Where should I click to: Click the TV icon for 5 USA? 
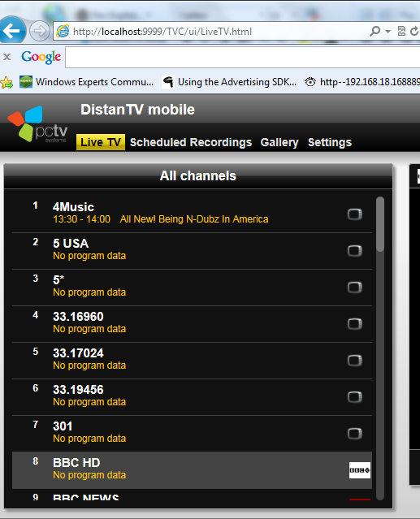click(x=355, y=250)
